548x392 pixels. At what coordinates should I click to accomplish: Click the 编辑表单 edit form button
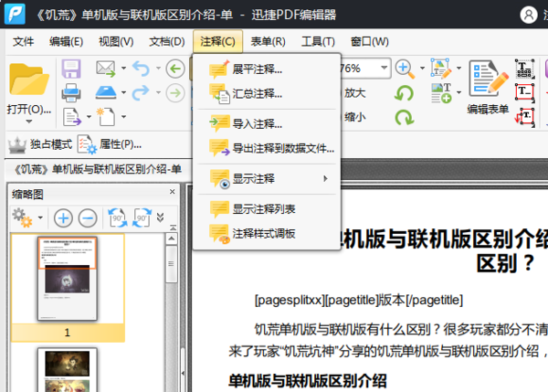pyautogui.click(x=489, y=88)
